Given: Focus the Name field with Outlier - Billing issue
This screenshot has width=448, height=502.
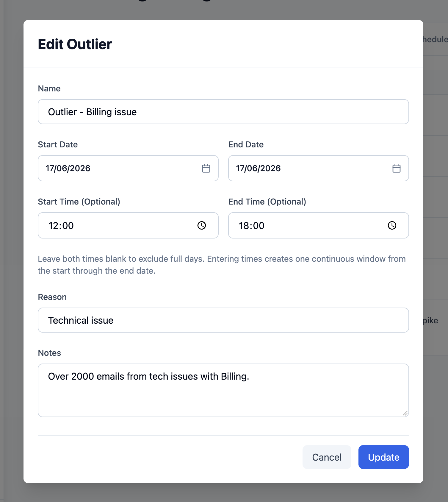Looking at the screenshot, I should tap(223, 112).
